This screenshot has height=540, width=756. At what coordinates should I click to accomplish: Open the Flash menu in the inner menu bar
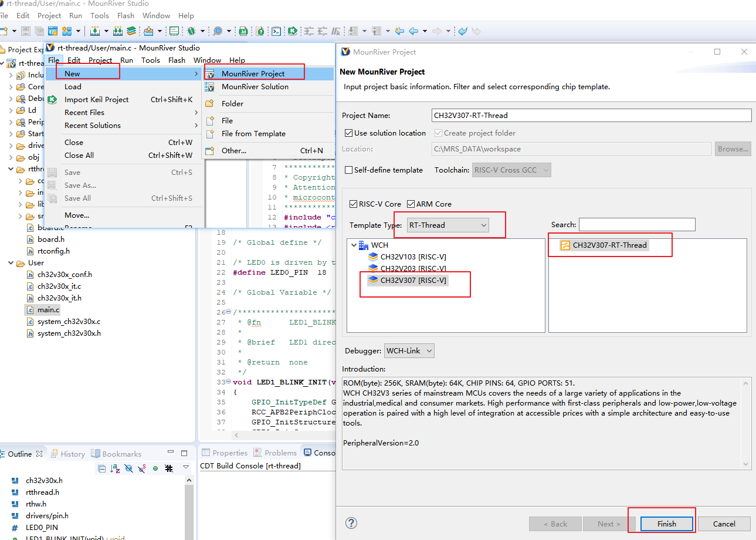click(177, 60)
